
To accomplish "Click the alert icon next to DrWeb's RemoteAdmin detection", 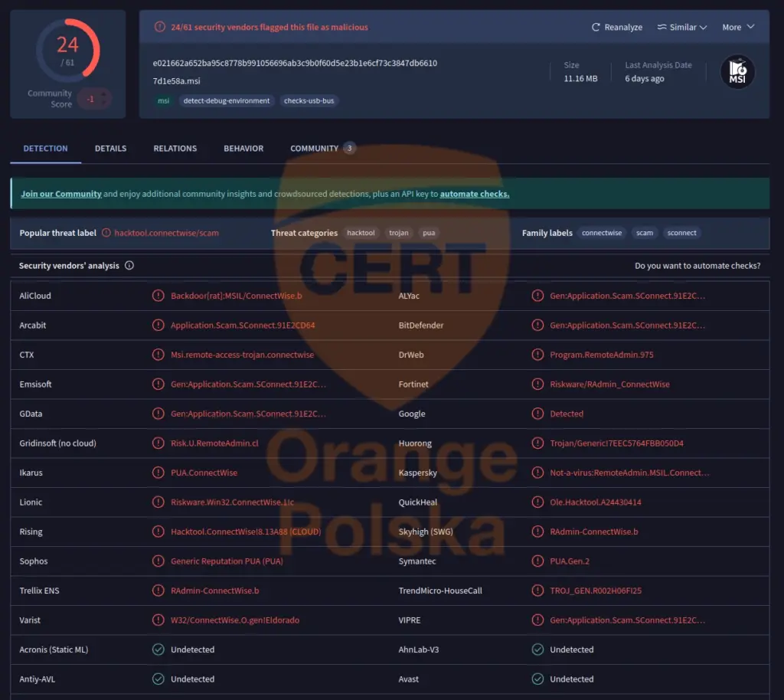I will pyautogui.click(x=538, y=355).
